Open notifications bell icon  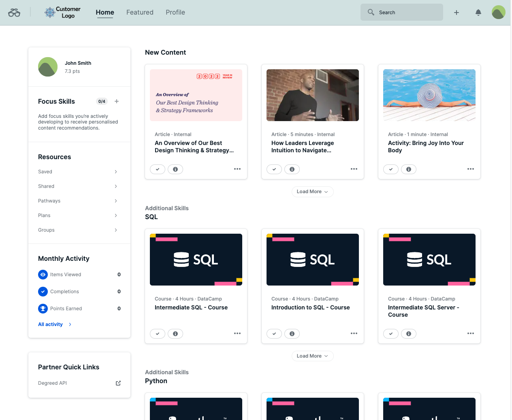(x=478, y=13)
